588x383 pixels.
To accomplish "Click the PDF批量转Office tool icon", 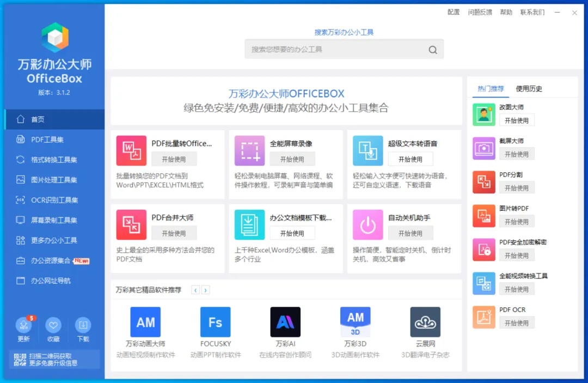I will point(131,150).
